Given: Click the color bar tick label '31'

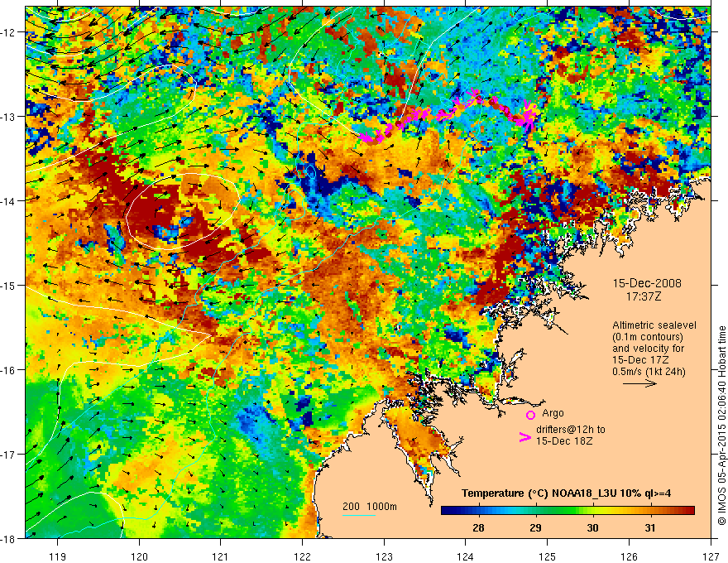Looking at the screenshot, I should pyautogui.click(x=650, y=527).
